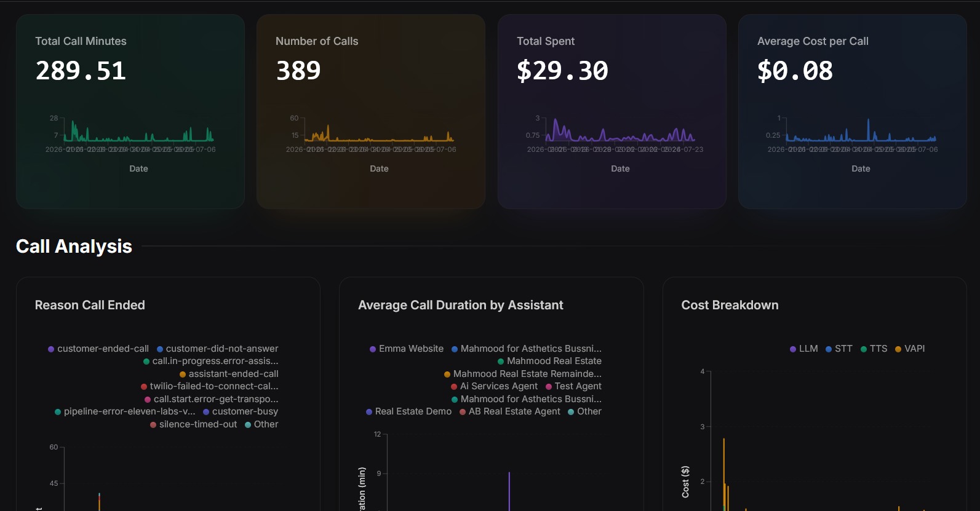Toggle pipeline-error-eleven-labs legend entry
The height and width of the screenshot is (511, 980).
tap(125, 411)
